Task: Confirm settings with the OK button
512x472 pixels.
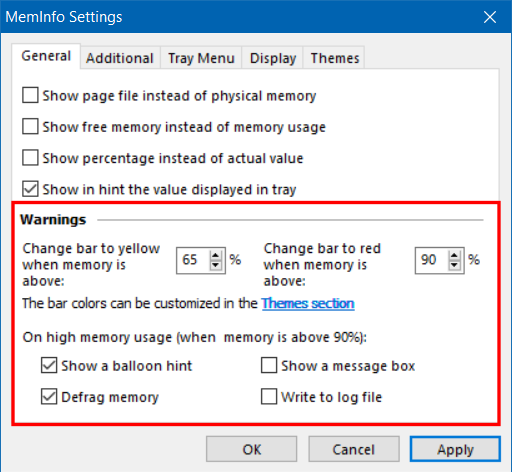Action: click(x=252, y=449)
